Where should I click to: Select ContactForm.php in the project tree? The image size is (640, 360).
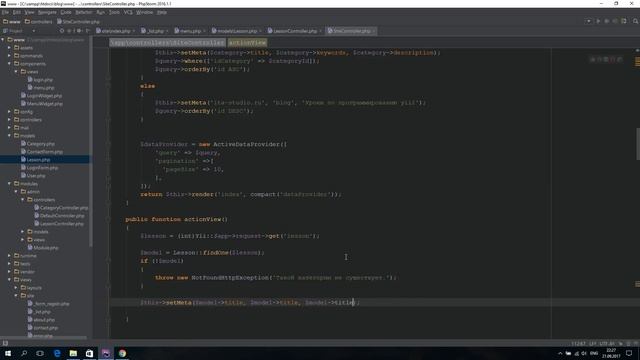point(42,152)
